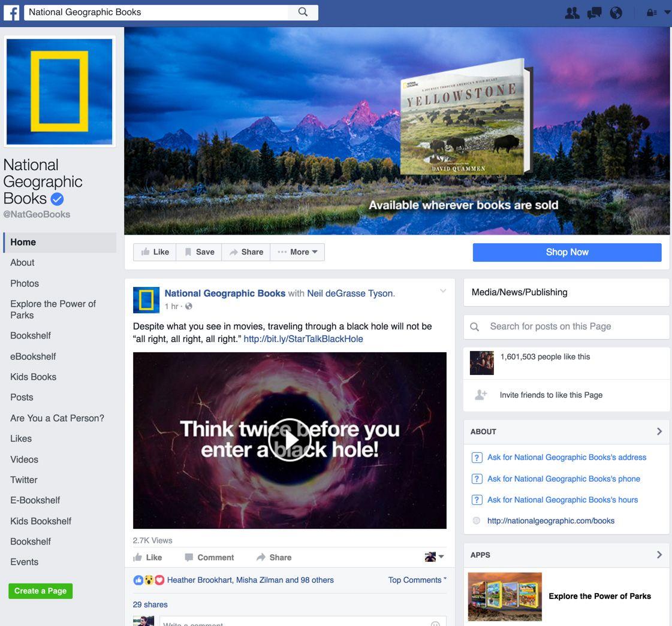
Task: Open notifications globe icon
Action: (x=616, y=13)
